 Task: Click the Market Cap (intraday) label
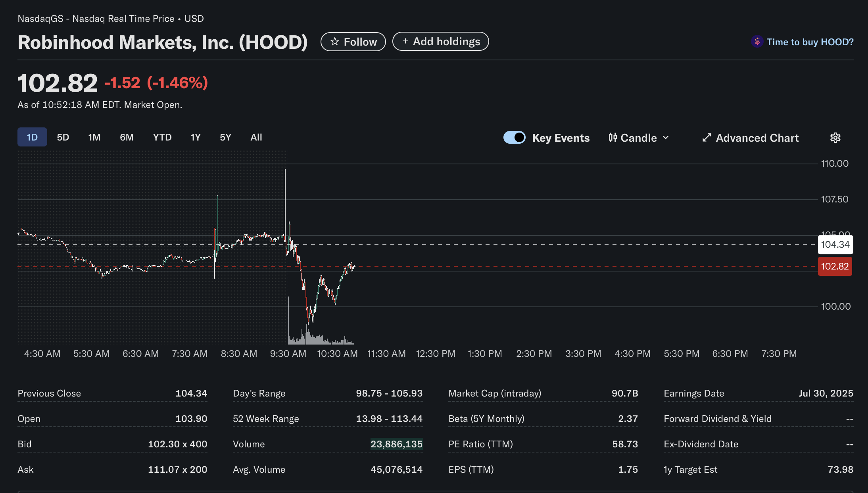point(495,393)
